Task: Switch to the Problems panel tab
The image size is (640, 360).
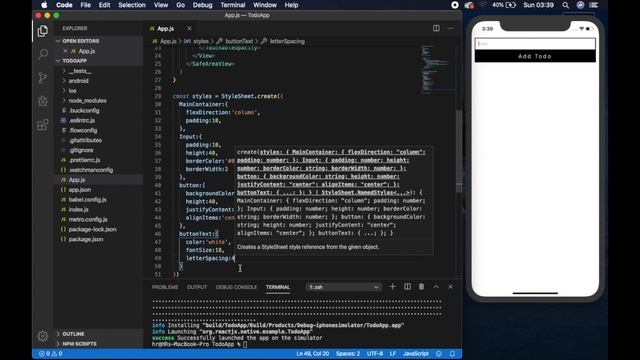Action: click(x=165, y=287)
